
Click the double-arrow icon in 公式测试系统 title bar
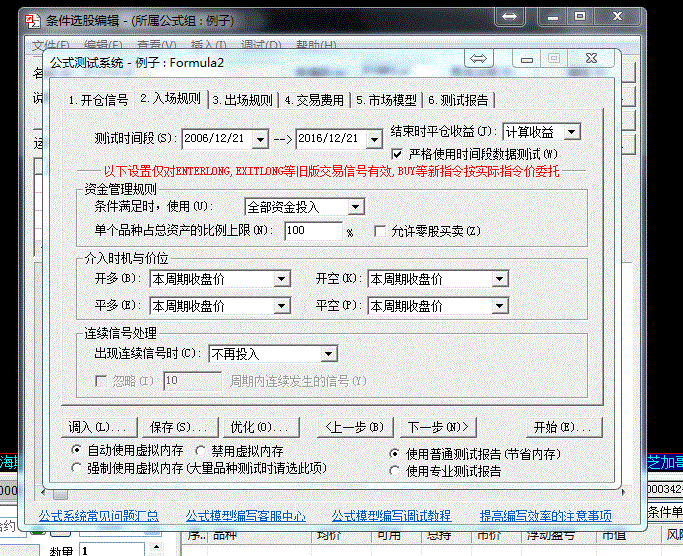479,59
